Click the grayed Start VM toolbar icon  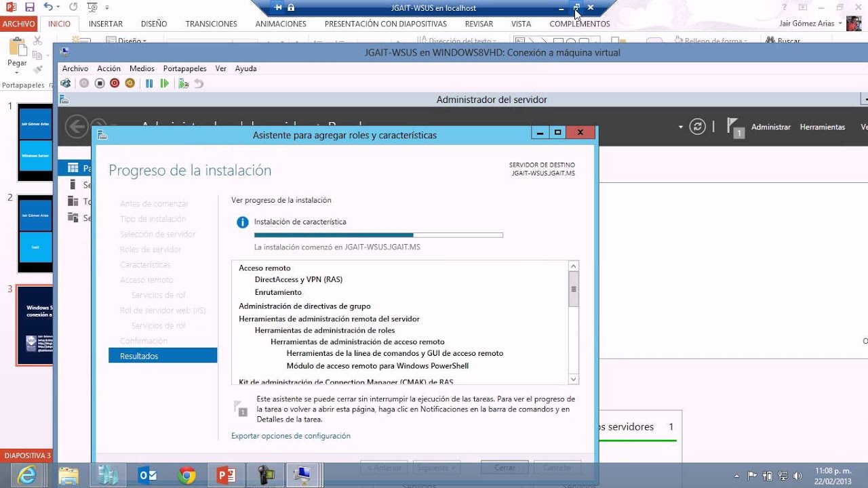84,83
